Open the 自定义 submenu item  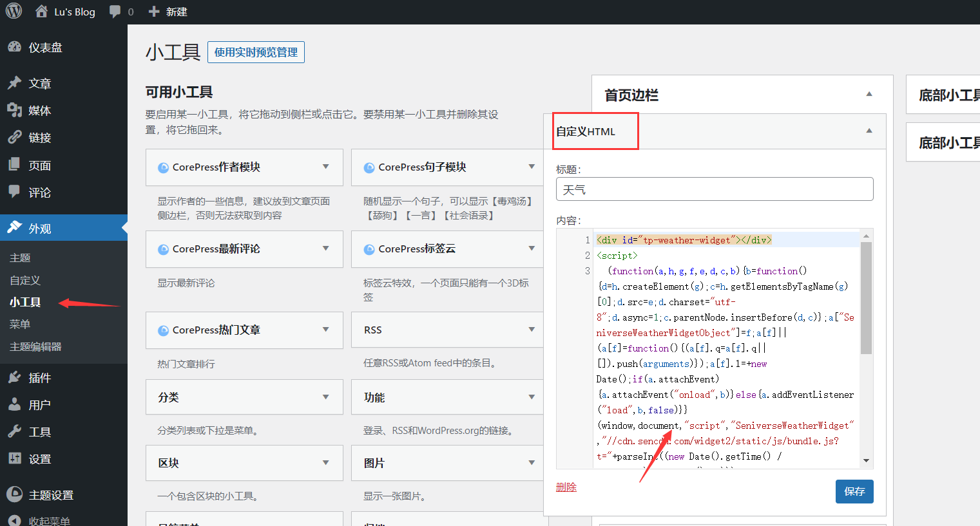(x=25, y=280)
